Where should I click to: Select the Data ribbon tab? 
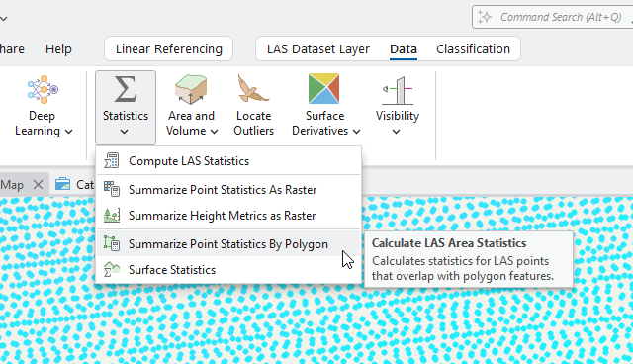[404, 48]
